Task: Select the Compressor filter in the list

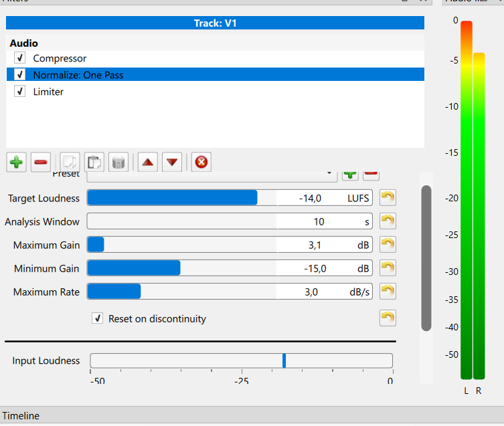Action: coord(60,58)
